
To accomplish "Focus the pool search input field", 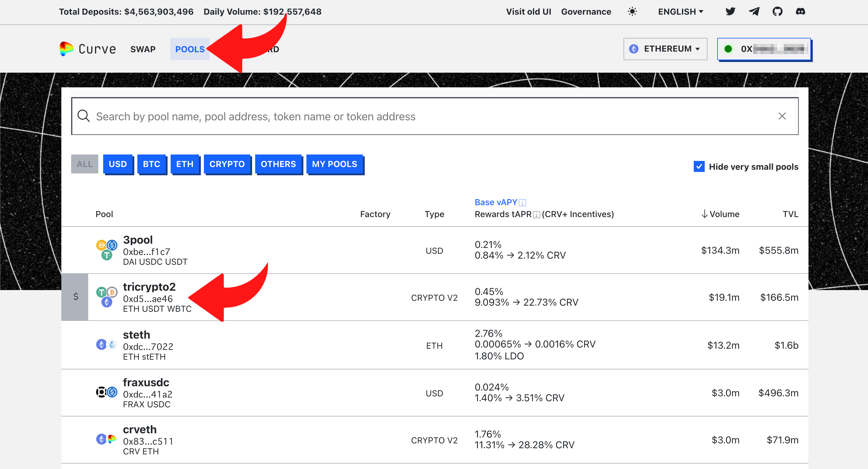I will 435,116.
